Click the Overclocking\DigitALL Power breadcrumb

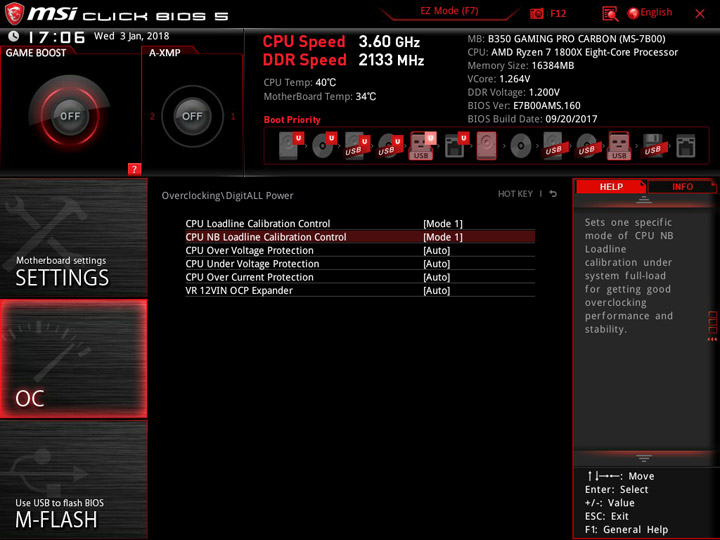pyautogui.click(x=227, y=196)
